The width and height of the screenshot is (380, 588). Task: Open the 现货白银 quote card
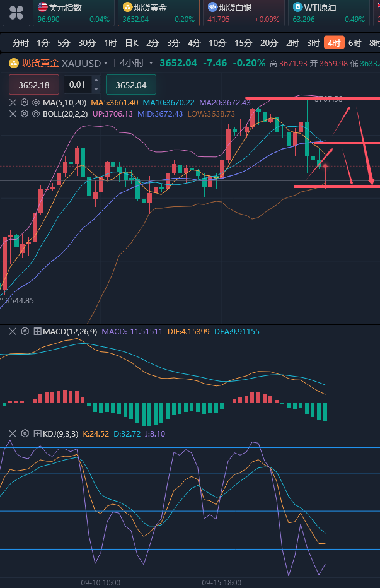[244, 13]
